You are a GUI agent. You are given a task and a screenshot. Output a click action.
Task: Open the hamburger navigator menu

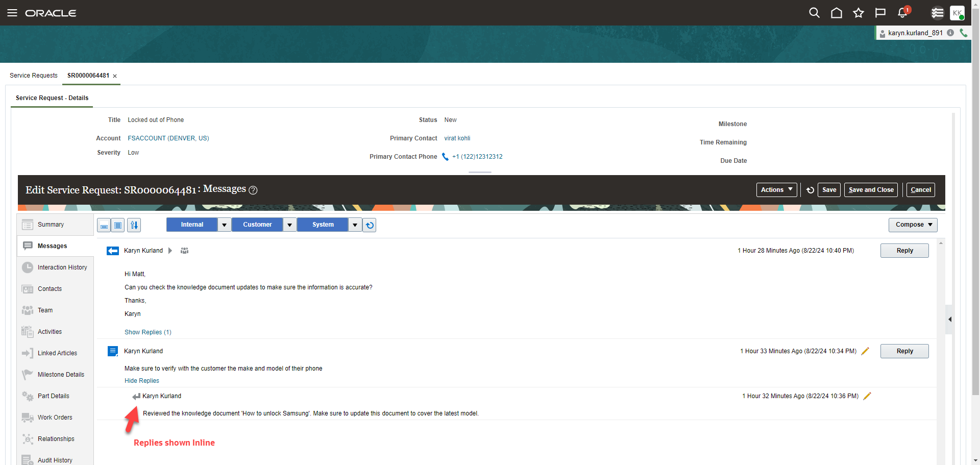click(x=12, y=13)
